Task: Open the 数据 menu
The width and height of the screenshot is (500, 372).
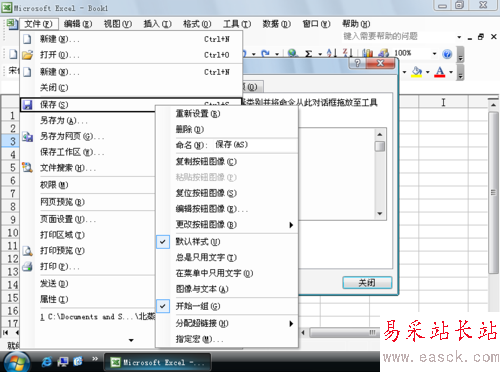Action: [277, 24]
